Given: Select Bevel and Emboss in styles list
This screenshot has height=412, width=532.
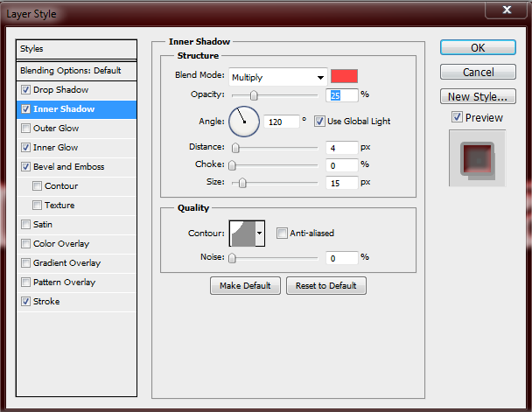Looking at the screenshot, I should click(x=68, y=167).
